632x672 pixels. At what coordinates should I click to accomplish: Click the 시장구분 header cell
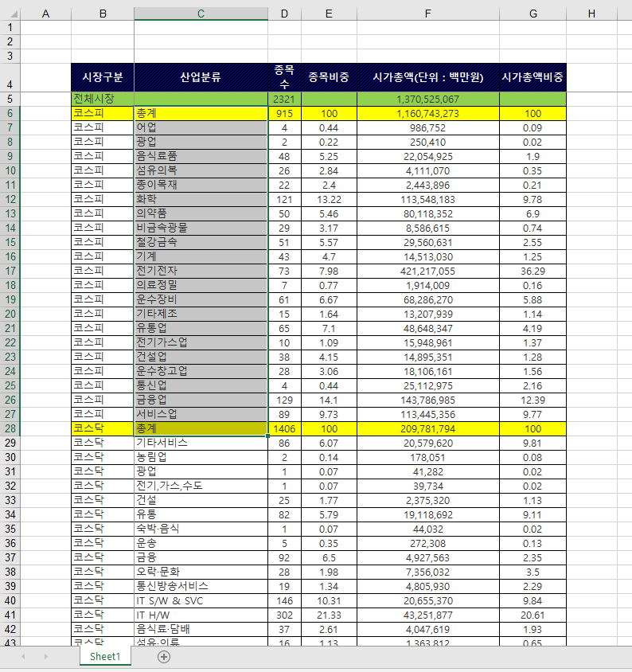(x=103, y=77)
